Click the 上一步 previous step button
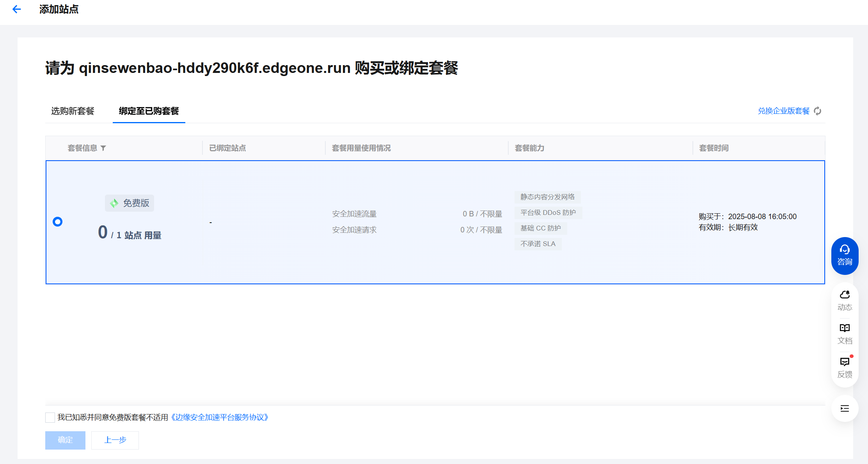 pos(115,440)
